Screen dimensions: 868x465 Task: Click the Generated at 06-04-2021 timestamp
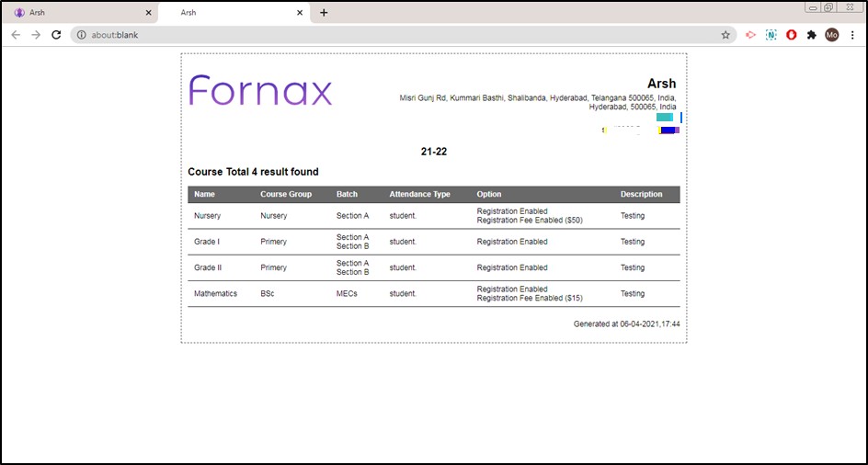(x=627, y=324)
